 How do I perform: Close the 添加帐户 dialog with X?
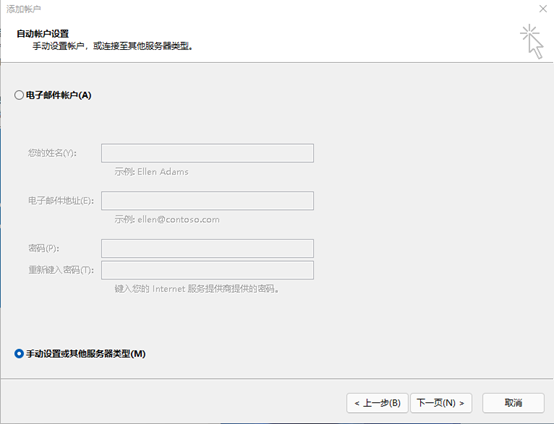(543, 8)
